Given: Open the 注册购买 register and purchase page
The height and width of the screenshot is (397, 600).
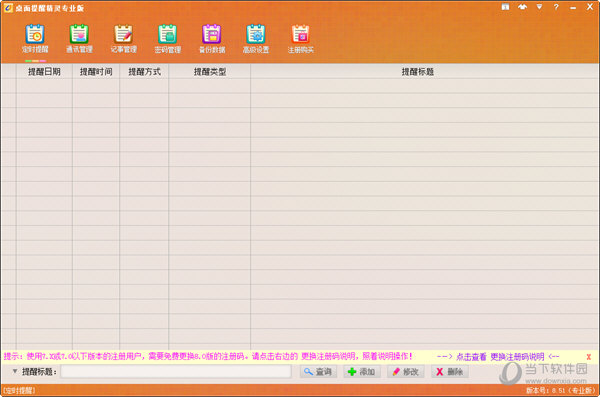Looking at the screenshot, I should coord(300,39).
